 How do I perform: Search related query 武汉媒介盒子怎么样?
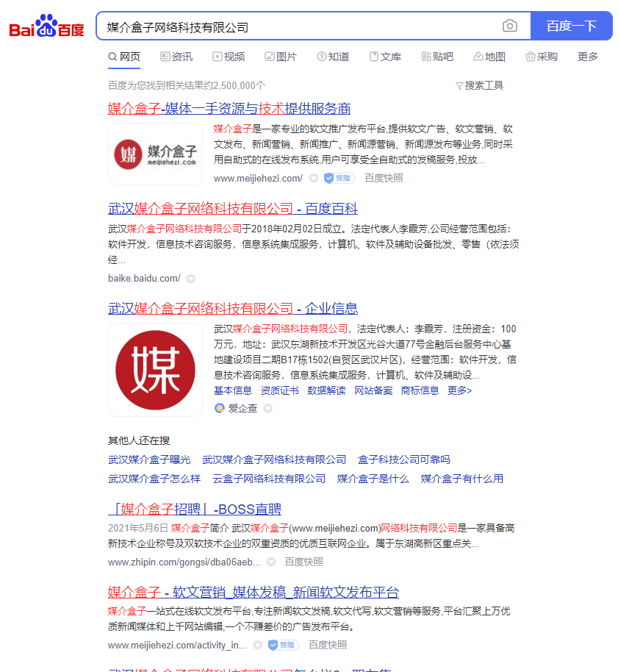pos(154,479)
